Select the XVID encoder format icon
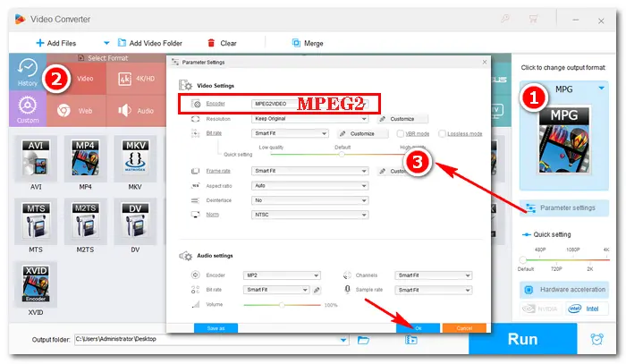The image size is (626, 364). click(x=36, y=284)
